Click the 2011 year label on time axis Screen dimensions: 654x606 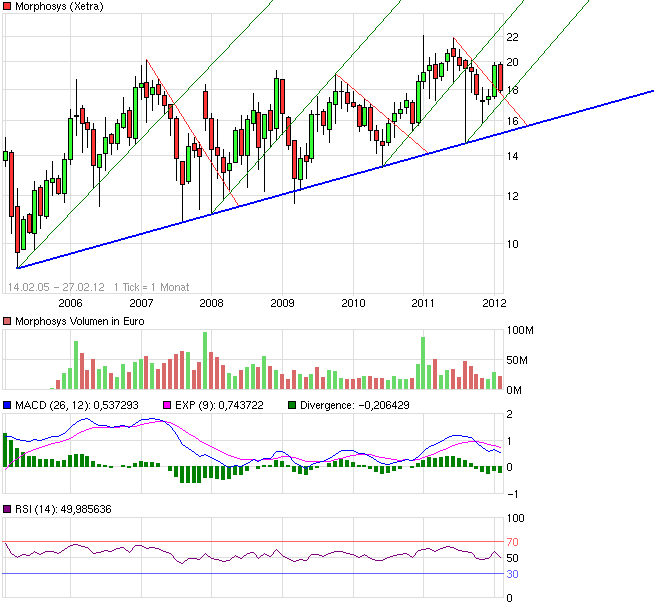[x=423, y=303]
